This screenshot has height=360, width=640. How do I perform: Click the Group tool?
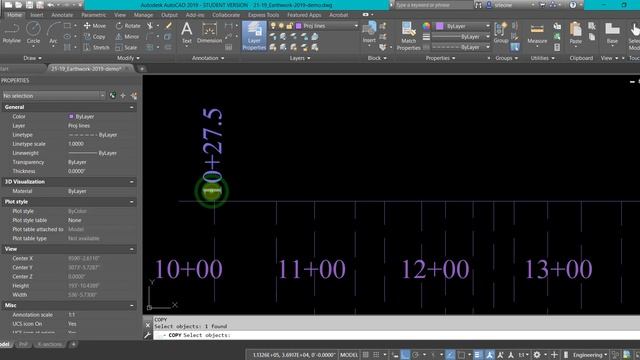point(500,33)
